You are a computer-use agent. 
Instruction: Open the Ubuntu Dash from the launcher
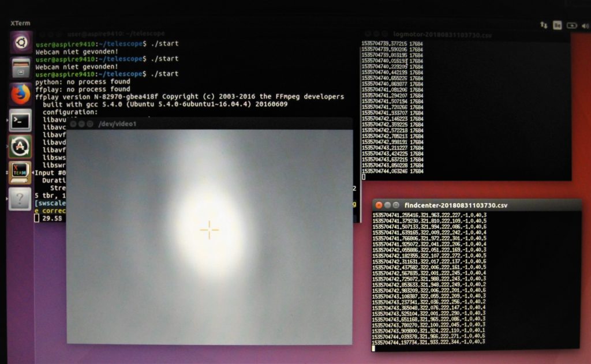tap(21, 43)
